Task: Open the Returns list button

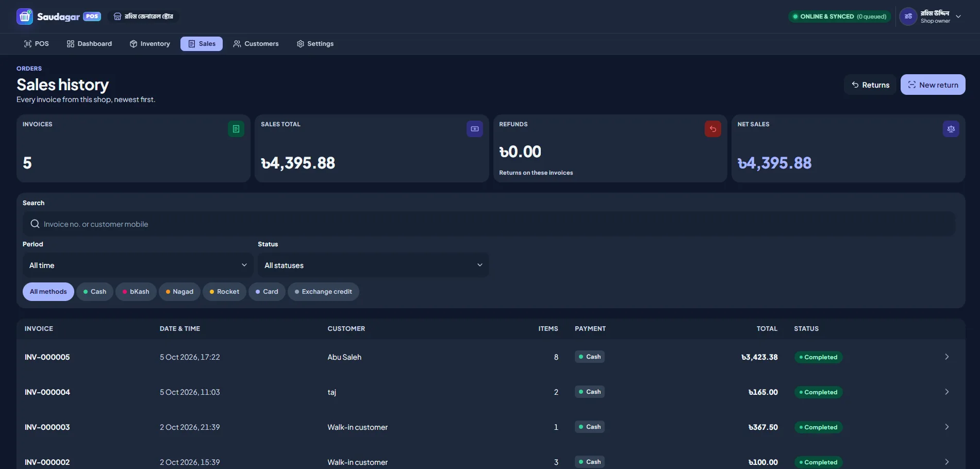Action: 870,85
